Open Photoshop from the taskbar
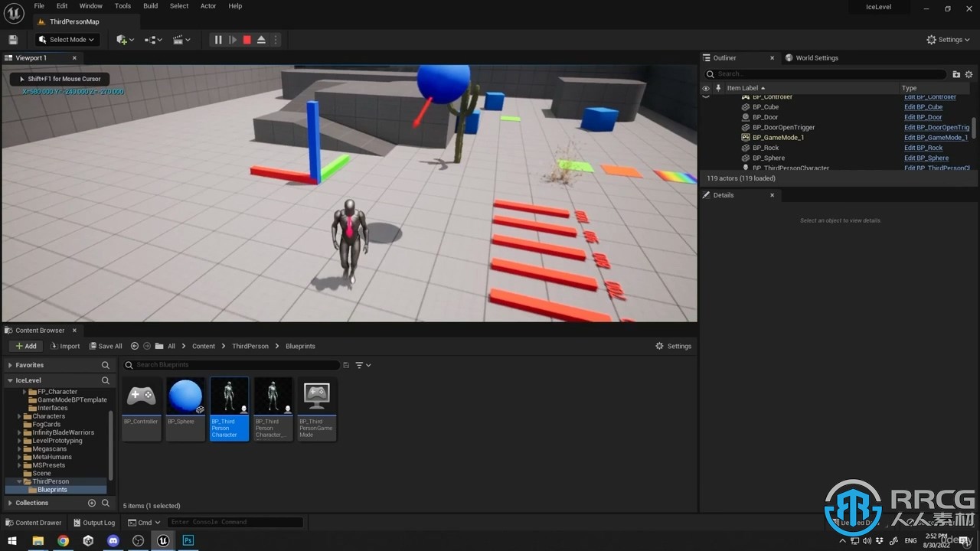Screen dimensions: 980x551 (188, 540)
